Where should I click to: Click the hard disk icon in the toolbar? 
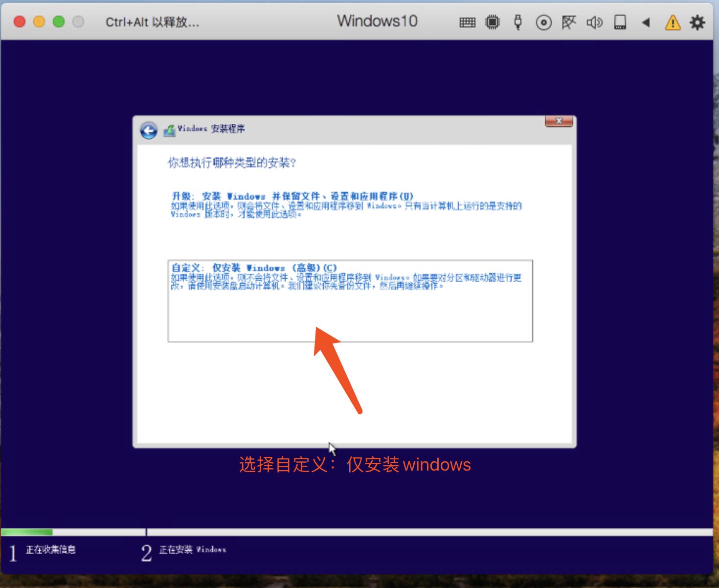click(x=620, y=22)
